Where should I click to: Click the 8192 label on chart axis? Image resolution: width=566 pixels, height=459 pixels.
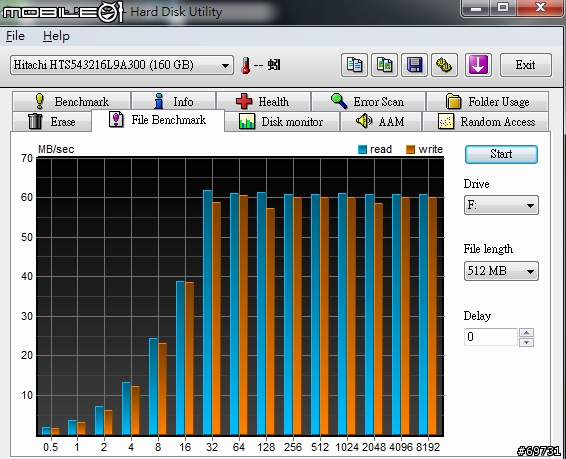[428, 447]
